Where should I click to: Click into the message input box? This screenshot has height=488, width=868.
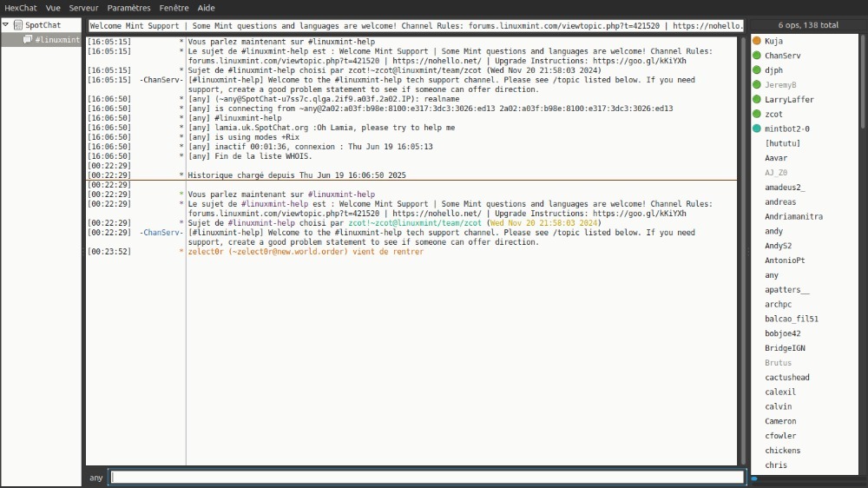(x=427, y=477)
